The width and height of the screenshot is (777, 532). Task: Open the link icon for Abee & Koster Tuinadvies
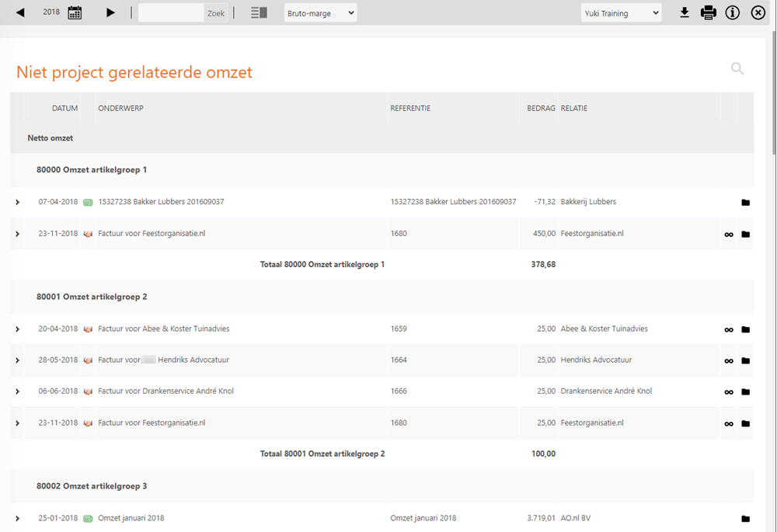pos(729,329)
